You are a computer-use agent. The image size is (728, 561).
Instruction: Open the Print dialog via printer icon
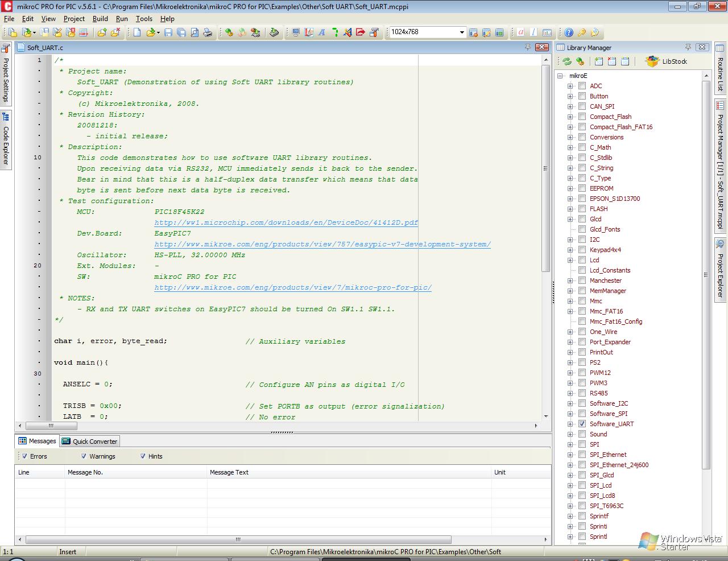point(207,32)
